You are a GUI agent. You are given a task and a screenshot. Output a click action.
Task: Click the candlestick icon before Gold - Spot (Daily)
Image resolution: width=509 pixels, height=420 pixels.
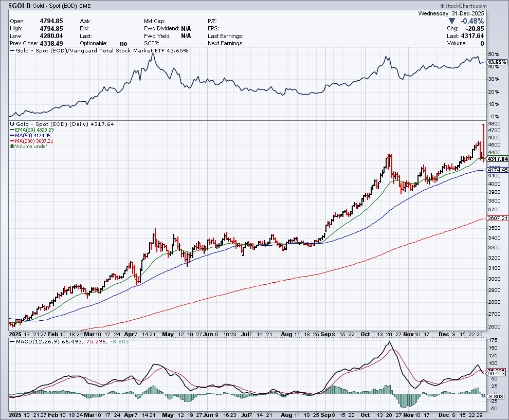(x=11, y=124)
